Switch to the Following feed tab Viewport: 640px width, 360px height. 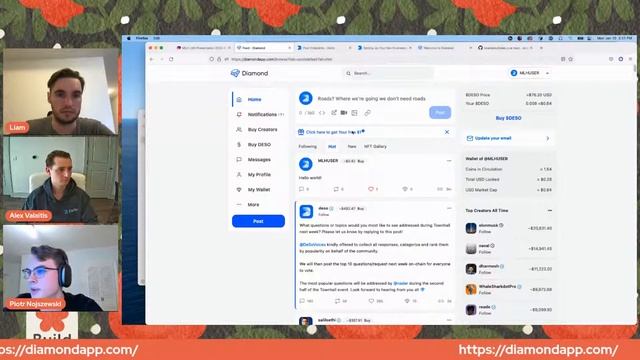point(307,147)
